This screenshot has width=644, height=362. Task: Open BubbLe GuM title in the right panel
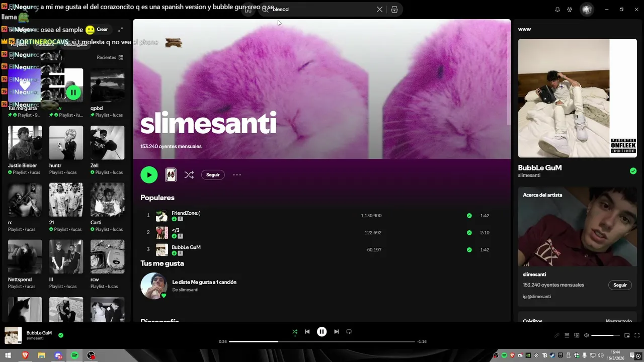(x=540, y=168)
